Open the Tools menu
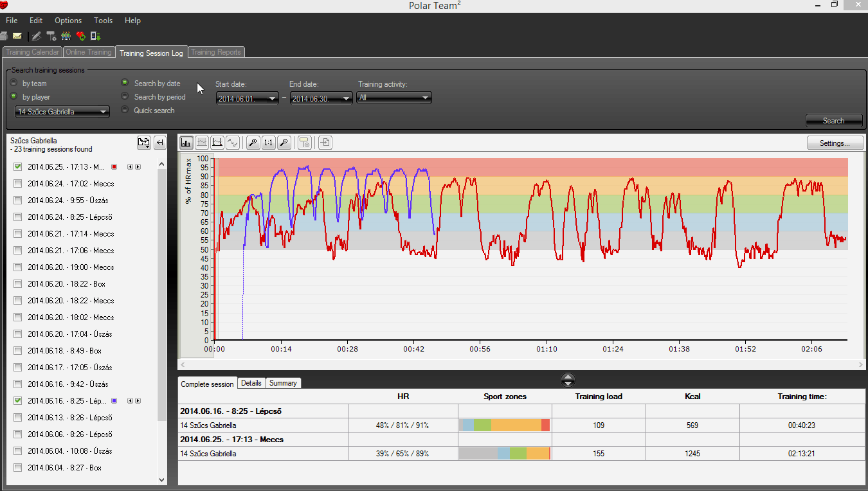The width and height of the screenshot is (868, 491). tap(103, 21)
